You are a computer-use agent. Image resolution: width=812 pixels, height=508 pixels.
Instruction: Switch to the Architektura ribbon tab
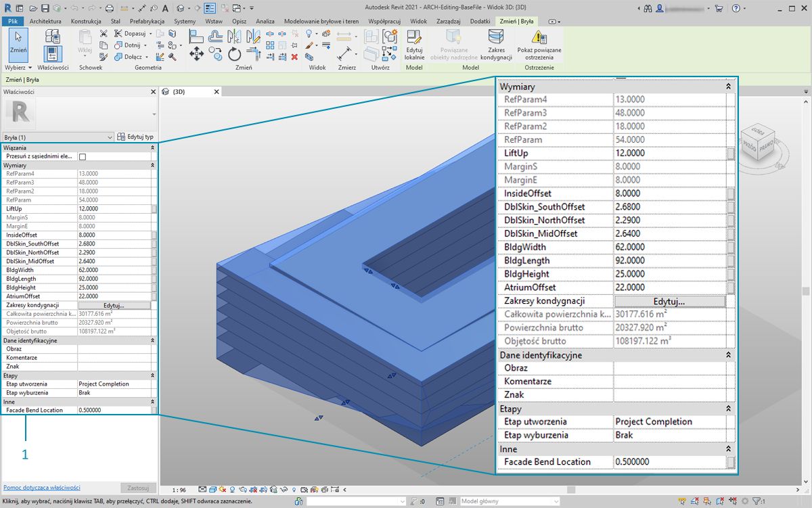45,22
